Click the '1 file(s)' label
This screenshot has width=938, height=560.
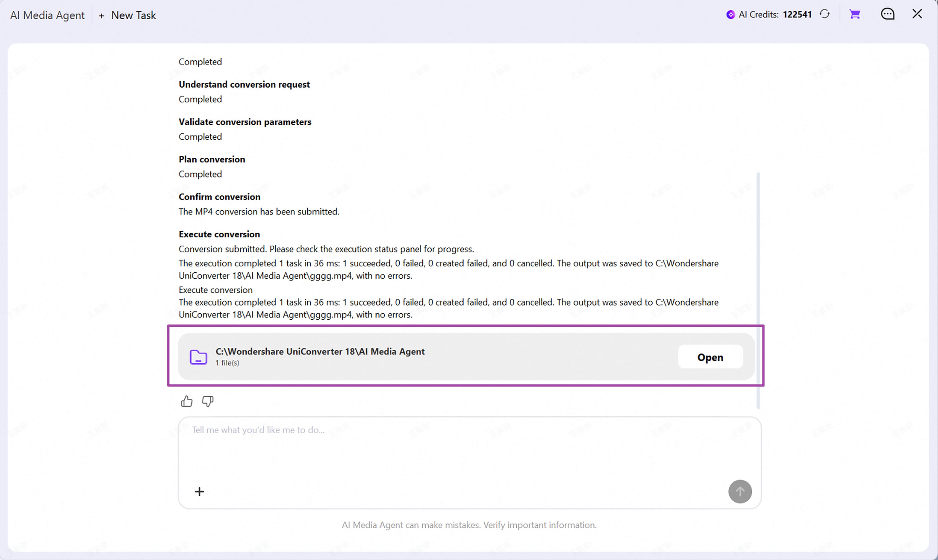[x=227, y=363]
